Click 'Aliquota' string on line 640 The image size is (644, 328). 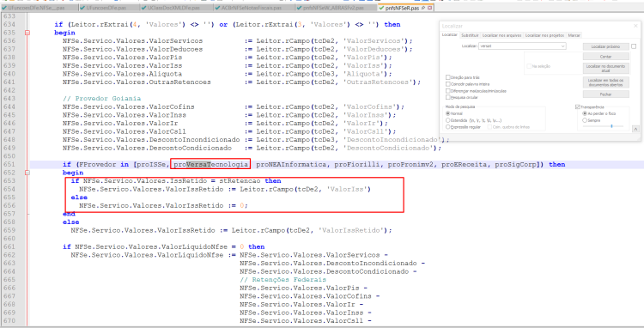click(363, 74)
